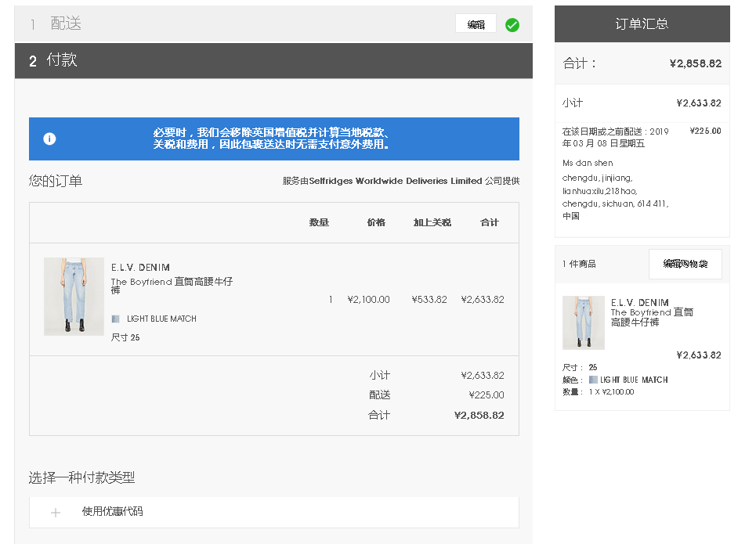
Task: Click E.L.V. DENIM in the summary sidebar
Action: (639, 303)
